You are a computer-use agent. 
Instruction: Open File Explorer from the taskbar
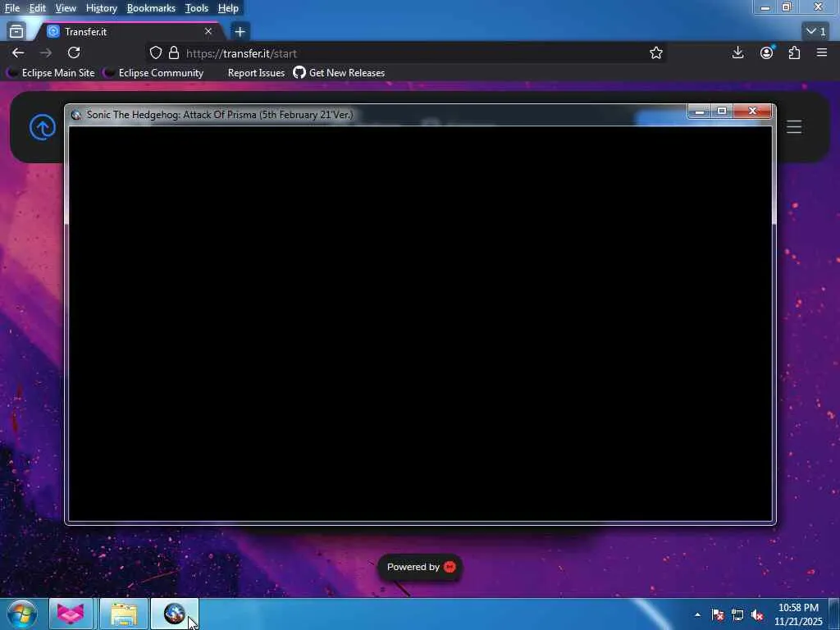(124, 614)
